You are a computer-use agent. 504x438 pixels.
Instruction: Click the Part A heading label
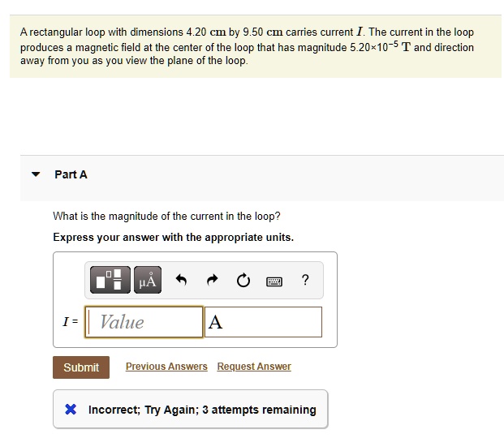[71, 174]
